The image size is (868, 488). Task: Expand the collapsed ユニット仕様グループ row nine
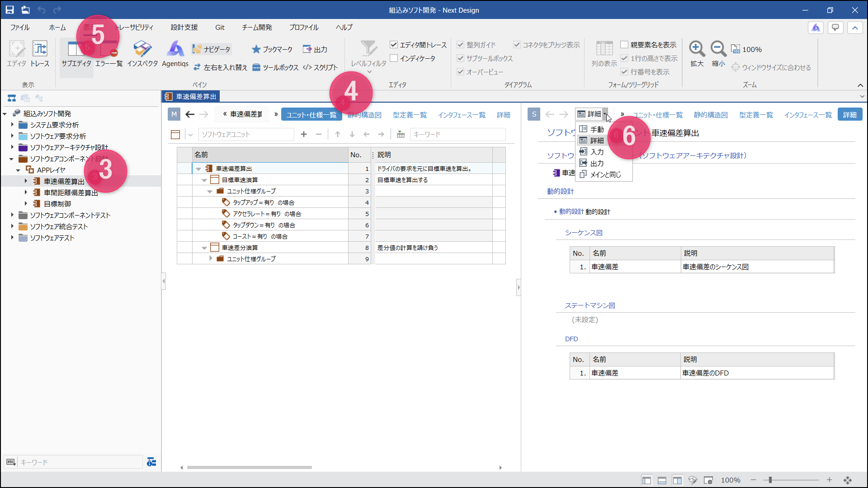point(211,258)
